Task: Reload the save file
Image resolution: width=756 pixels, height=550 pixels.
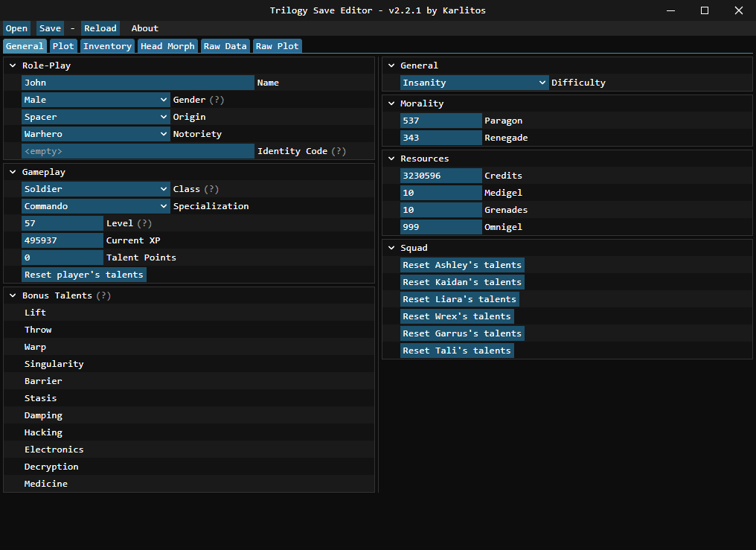Action: tap(100, 28)
